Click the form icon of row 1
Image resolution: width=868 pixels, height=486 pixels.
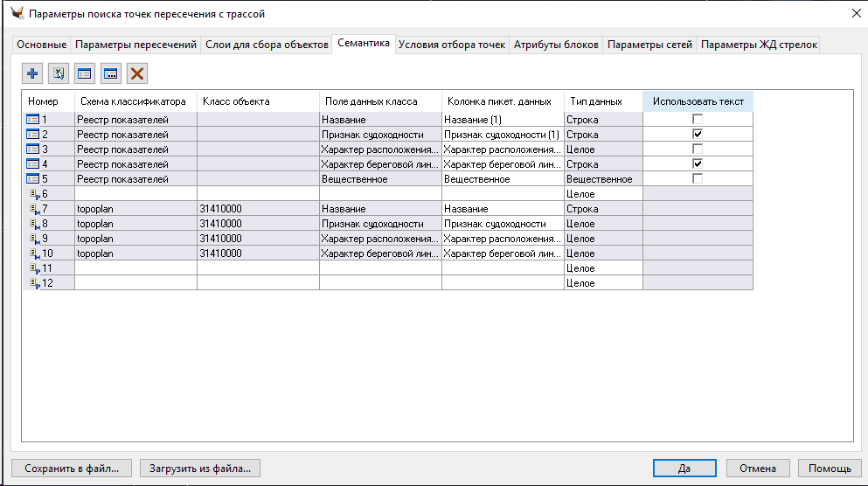pyautogui.click(x=32, y=119)
